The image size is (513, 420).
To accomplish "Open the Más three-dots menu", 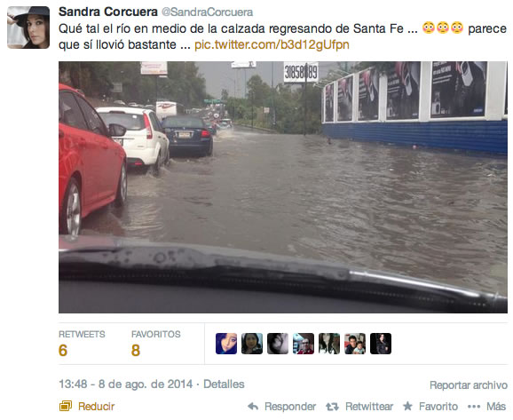I will (474, 407).
